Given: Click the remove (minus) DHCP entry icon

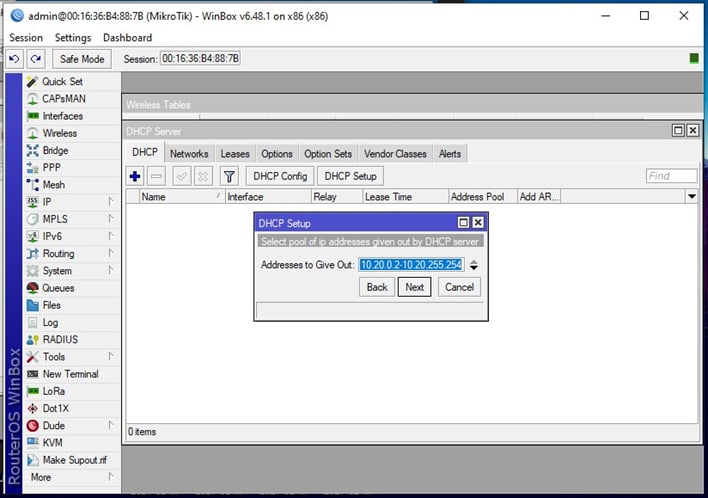Looking at the screenshot, I should tap(156, 176).
